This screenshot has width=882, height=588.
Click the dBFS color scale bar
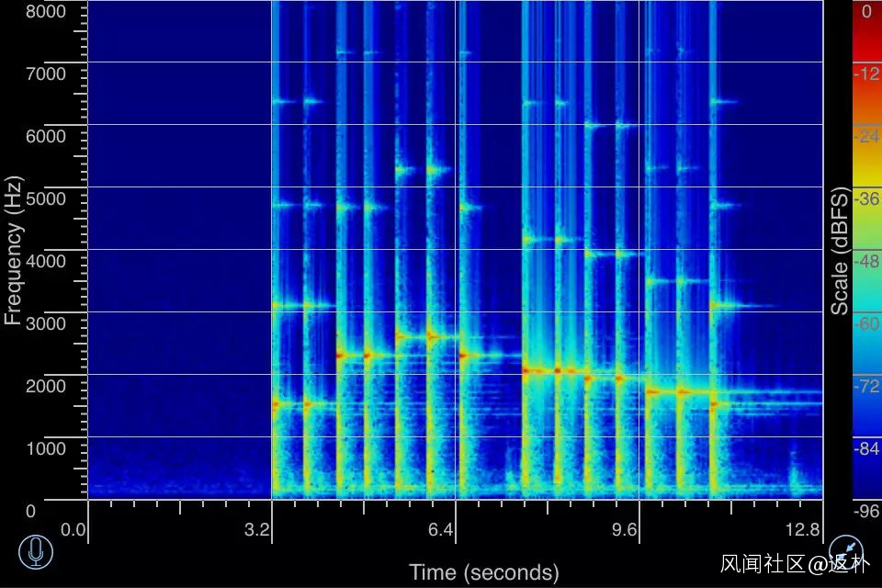coord(866,249)
